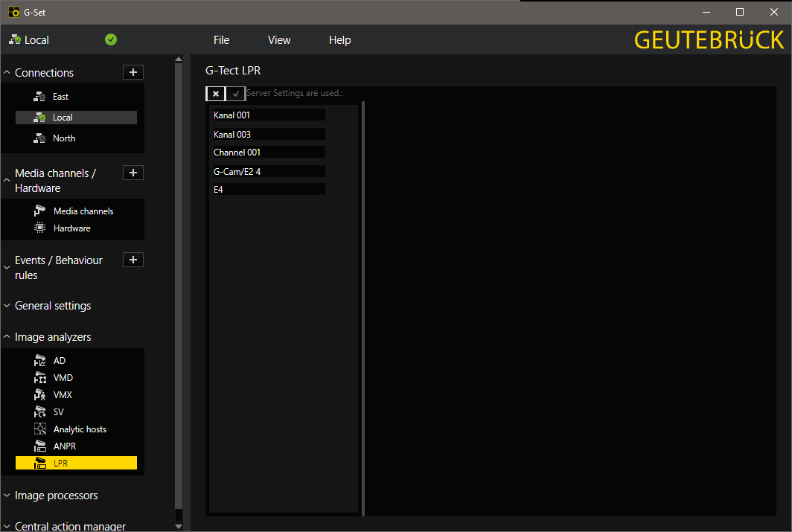The image size is (792, 532).
Task: Click the sidebar scroll down arrow
Action: [179, 527]
